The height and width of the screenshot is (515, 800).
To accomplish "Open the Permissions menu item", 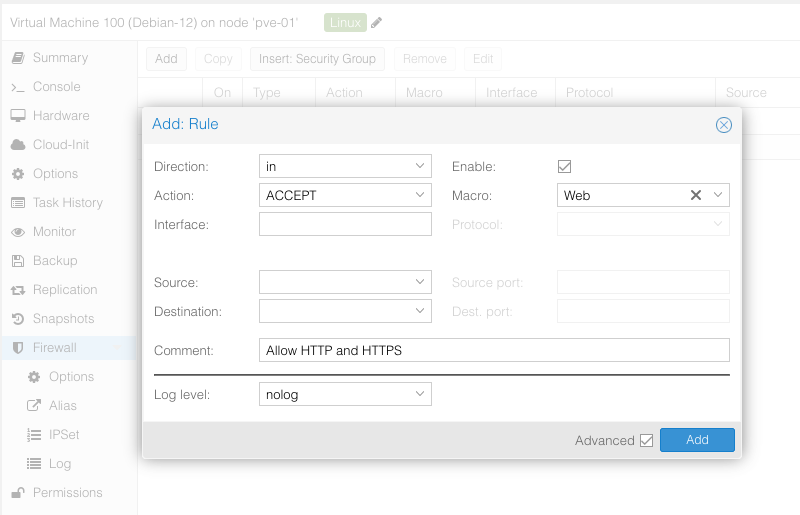I will pos(69,493).
